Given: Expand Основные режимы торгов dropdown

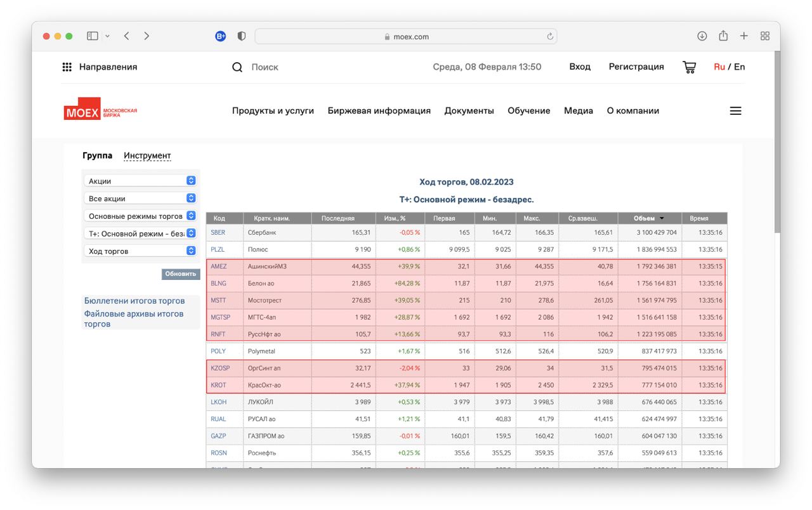Looking at the screenshot, I should (x=140, y=216).
